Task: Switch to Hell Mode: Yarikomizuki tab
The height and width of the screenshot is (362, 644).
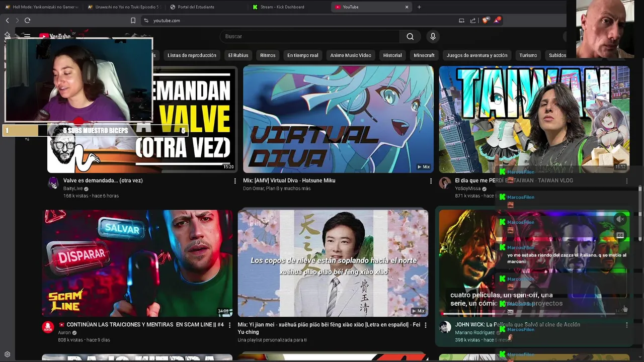Action: 41,7
